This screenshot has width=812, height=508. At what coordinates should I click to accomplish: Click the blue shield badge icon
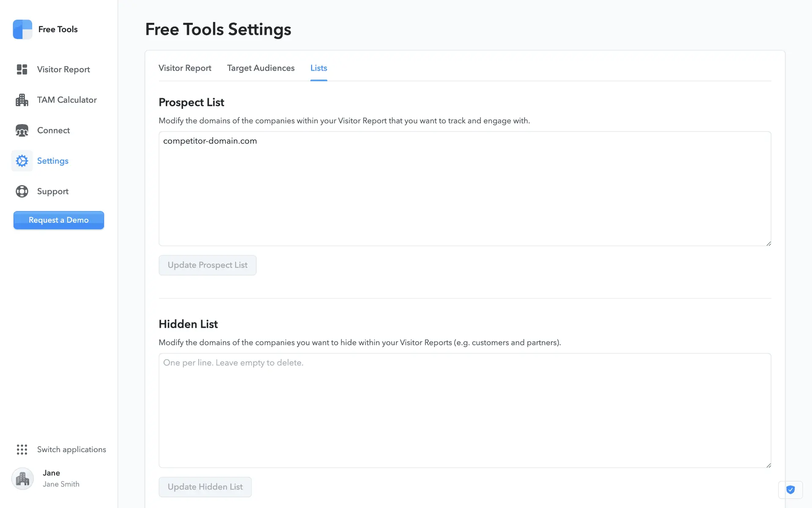(790, 490)
